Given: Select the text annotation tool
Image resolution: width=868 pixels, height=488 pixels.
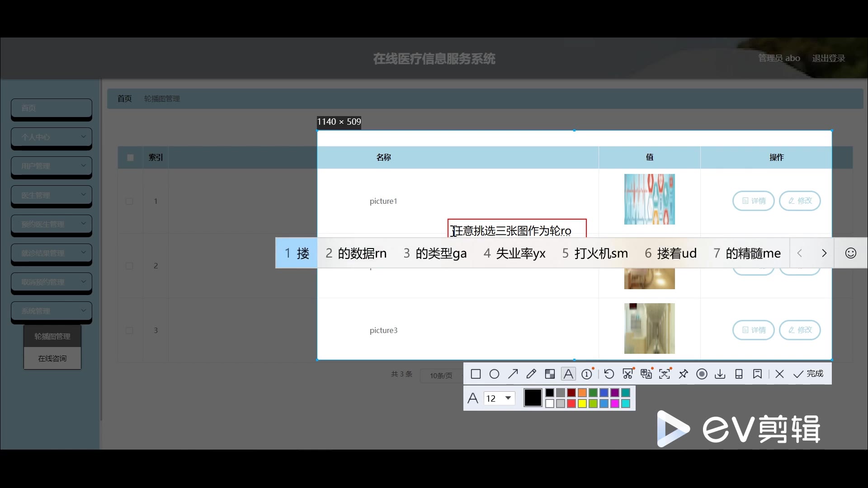Looking at the screenshot, I should (x=568, y=374).
